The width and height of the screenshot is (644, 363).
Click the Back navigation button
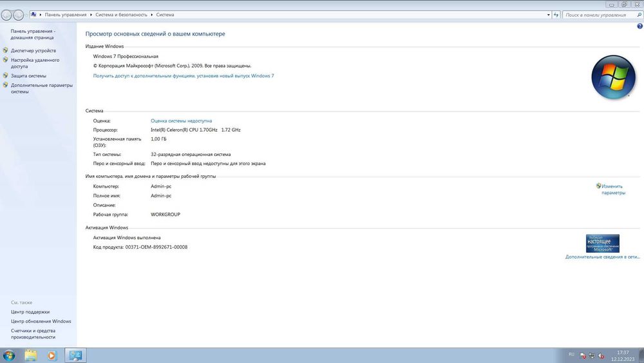[x=6, y=15]
